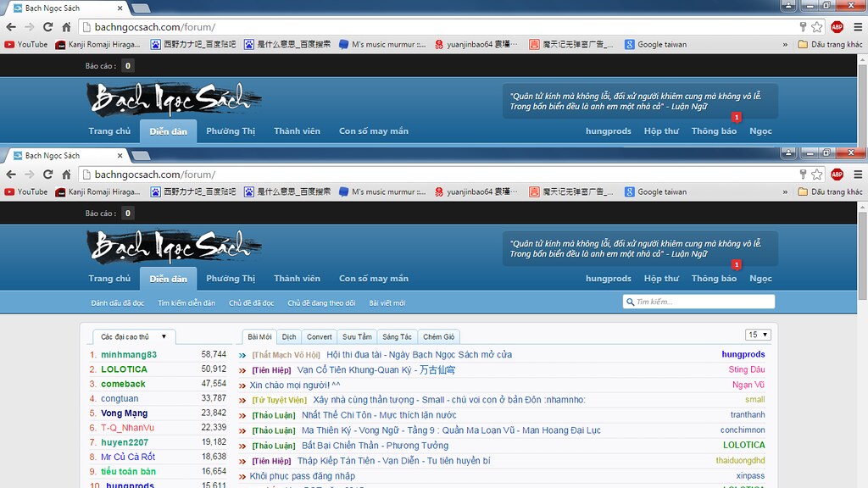Click the bookmark star in the lower address bar
The image size is (868, 488).
(x=816, y=174)
